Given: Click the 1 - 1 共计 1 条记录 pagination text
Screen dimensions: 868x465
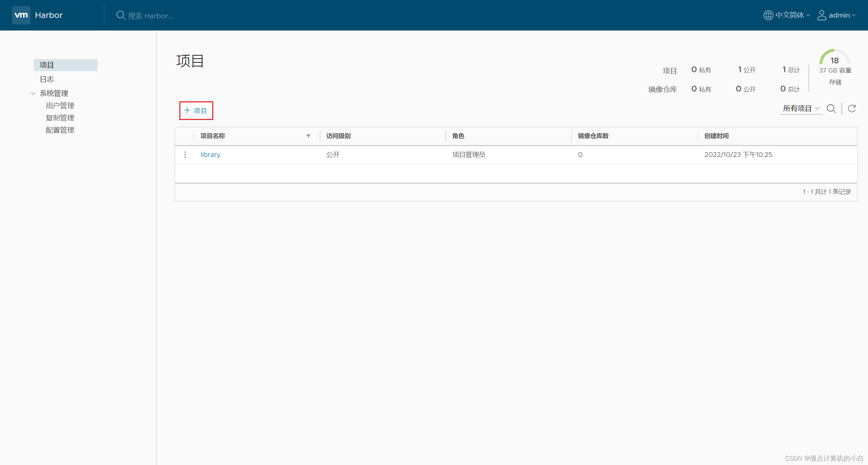Looking at the screenshot, I should point(827,192).
